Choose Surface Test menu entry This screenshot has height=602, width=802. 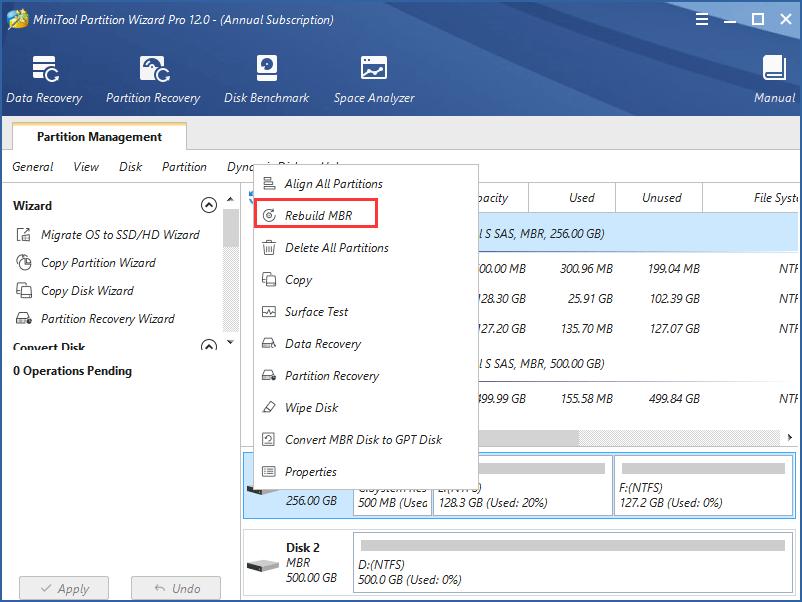(366, 311)
